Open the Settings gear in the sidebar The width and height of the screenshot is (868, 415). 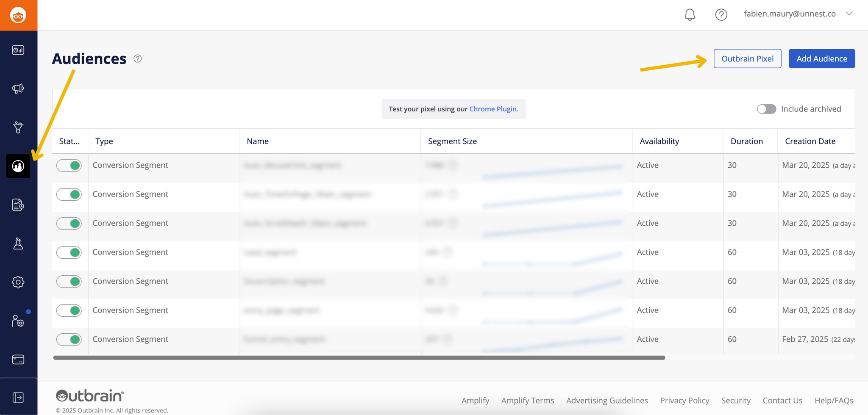coord(18,282)
